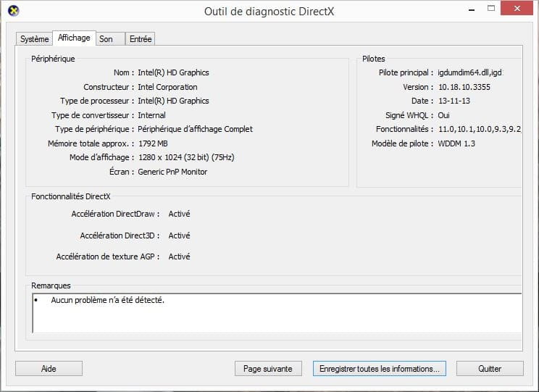Click the Outil de diagnostic DirectX title
The height and width of the screenshot is (392, 539).
point(269,12)
